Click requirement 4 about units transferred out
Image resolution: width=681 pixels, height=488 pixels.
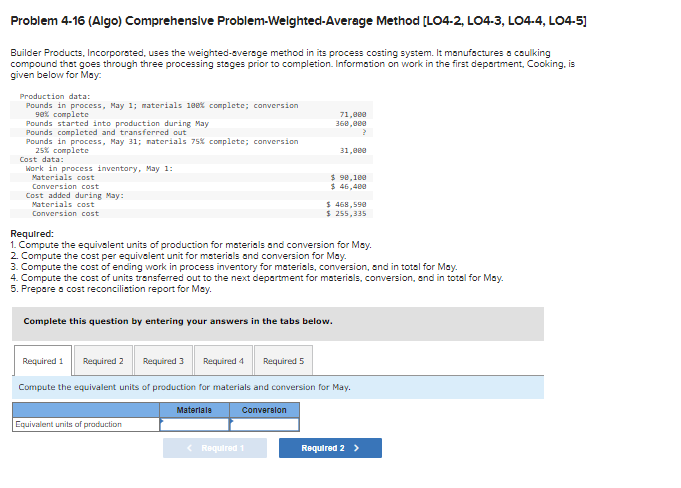[257, 277]
